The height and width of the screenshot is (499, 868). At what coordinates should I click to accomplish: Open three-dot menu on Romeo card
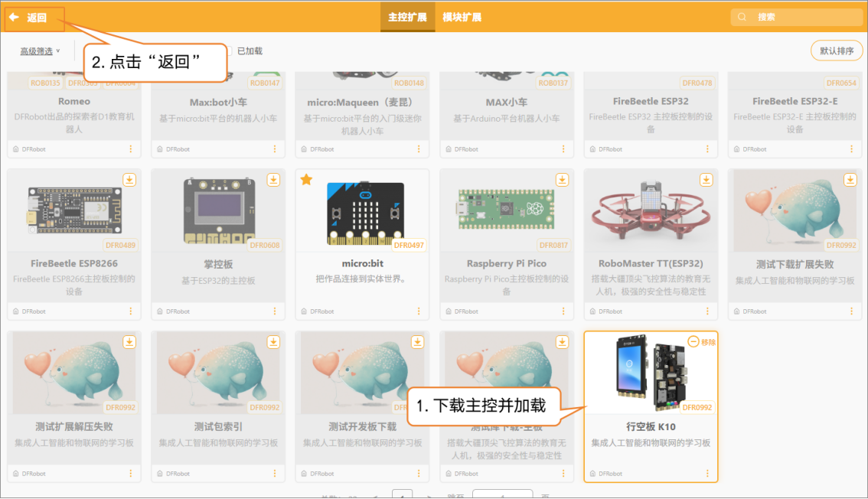[x=130, y=149]
